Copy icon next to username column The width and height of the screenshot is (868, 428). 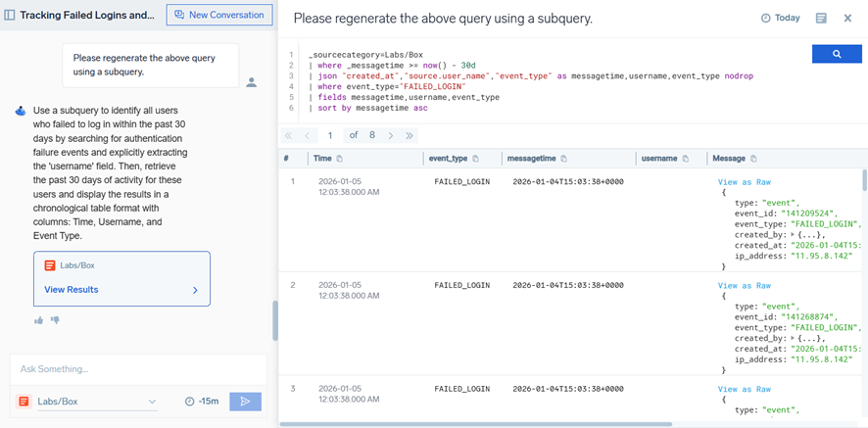point(686,159)
